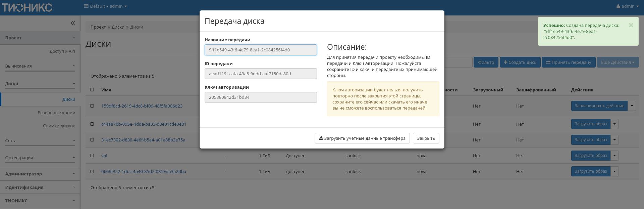
Task: Expand dropdown arrow beside Запланировать действие
Action: (x=632, y=106)
